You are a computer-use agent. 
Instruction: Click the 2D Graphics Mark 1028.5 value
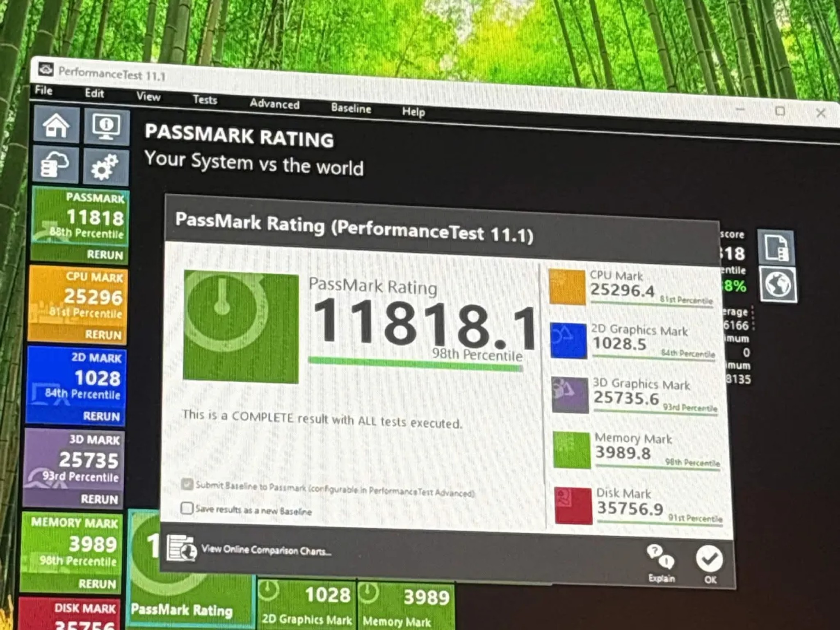click(620, 344)
